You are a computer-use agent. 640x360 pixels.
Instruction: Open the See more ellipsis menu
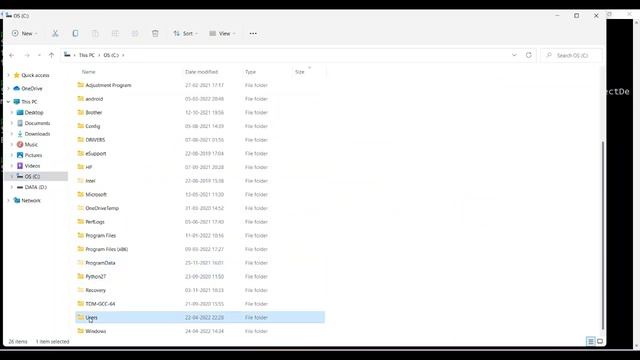[x=253, y=33]
